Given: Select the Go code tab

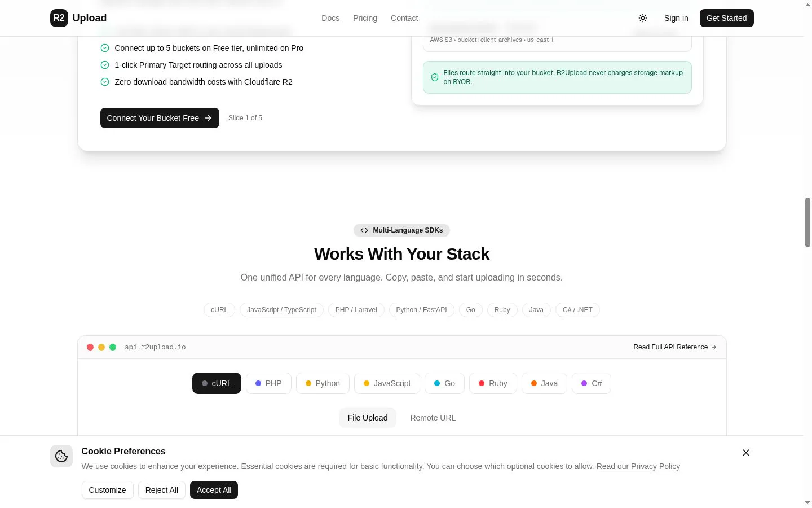Looking at the screenshot, I should pyautogui.click(x=444, y=383).
